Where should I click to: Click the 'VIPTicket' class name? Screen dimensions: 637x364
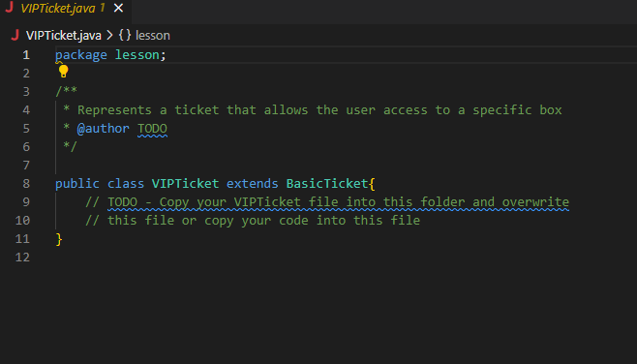[x=185, y=184]
